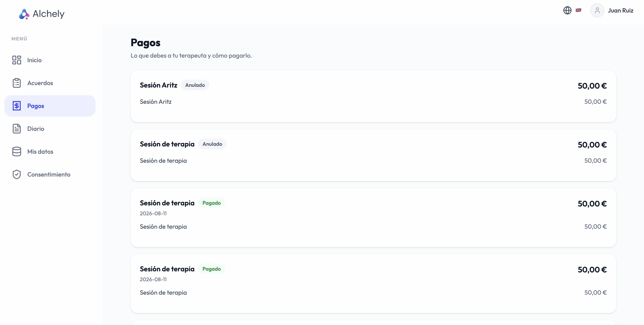Click the MENÚ sidebar label
The width and height of the screenshot is (644, 325).
(x=19, y=39)
